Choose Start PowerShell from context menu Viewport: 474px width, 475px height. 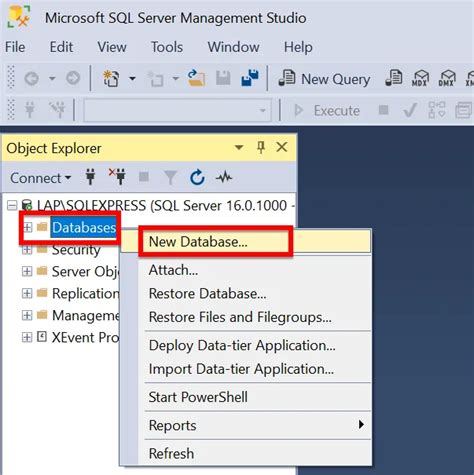click(x=246, y=397)
